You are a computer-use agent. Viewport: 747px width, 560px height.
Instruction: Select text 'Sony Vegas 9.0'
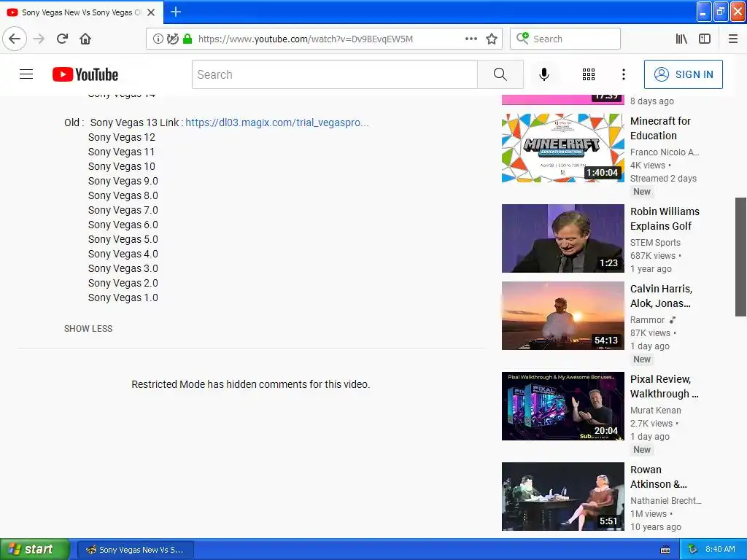(123, 181)
